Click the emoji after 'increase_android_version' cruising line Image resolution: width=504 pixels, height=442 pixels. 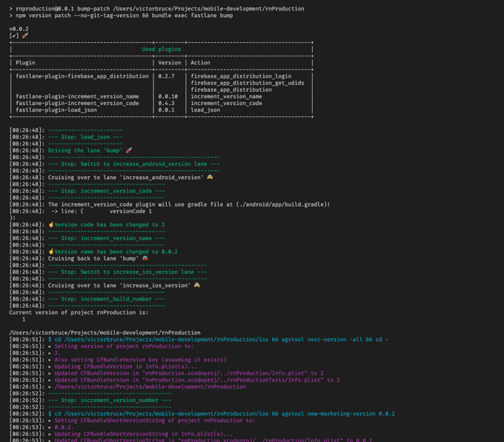[210, 178]
